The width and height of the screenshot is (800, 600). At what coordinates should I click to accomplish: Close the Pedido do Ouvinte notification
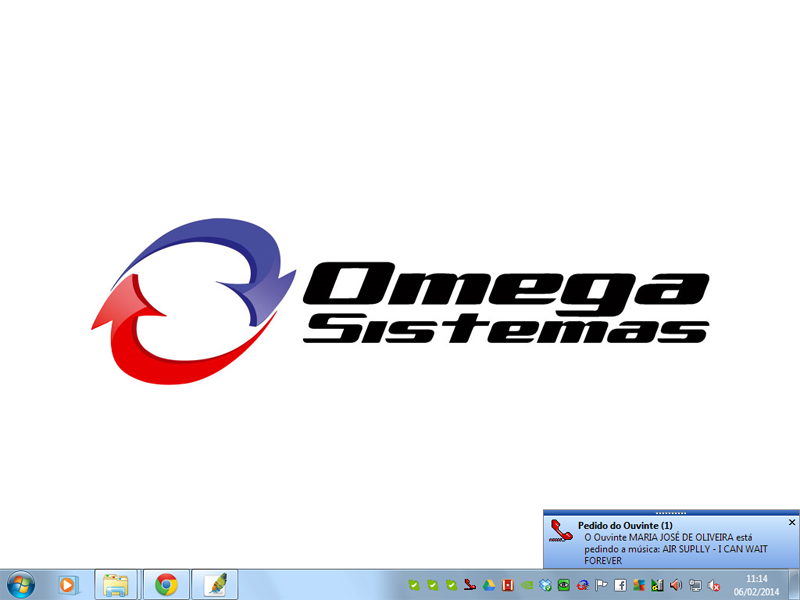coord(792,522)
